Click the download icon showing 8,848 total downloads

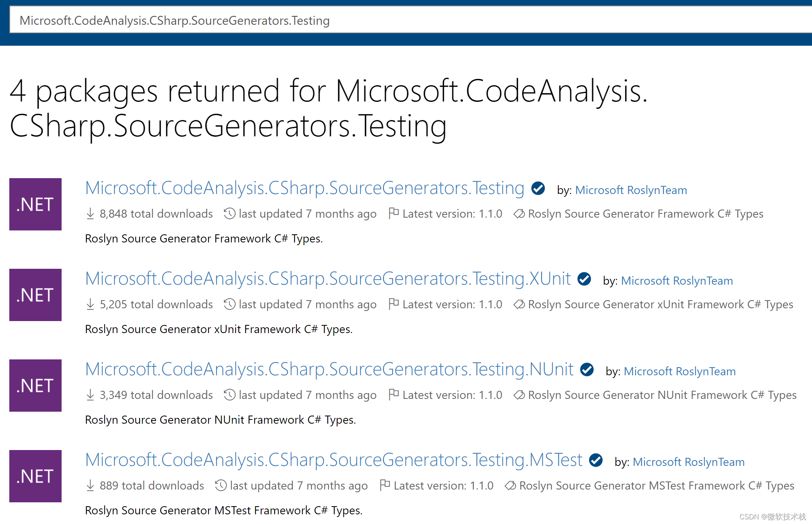(x=90, y=213)
